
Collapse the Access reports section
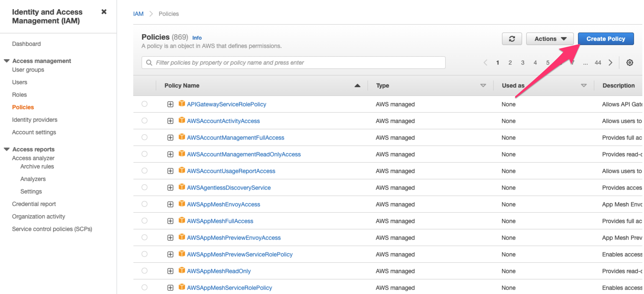click(7, 149)
